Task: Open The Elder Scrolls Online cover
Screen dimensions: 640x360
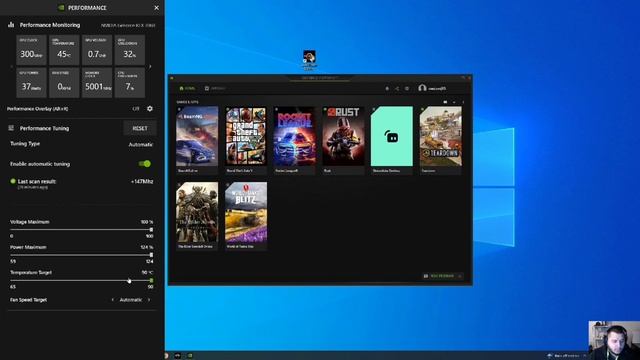Action: [x=197, y=212]
